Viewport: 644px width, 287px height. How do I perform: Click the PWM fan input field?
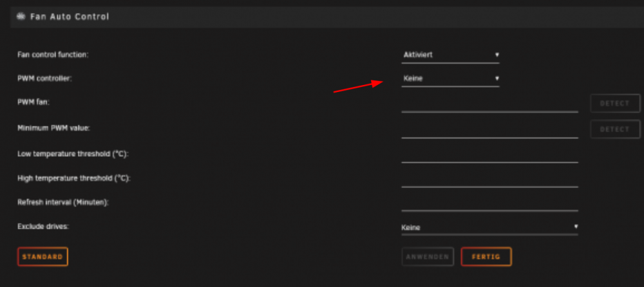(x=489, y=104)
